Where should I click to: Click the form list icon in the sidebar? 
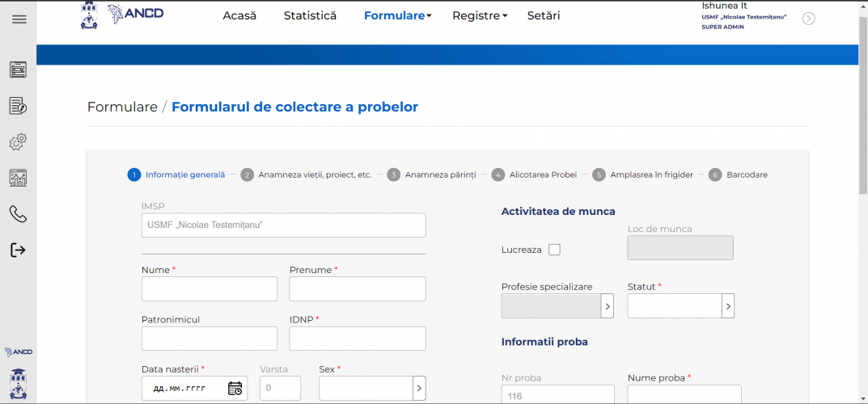point(19,69)
